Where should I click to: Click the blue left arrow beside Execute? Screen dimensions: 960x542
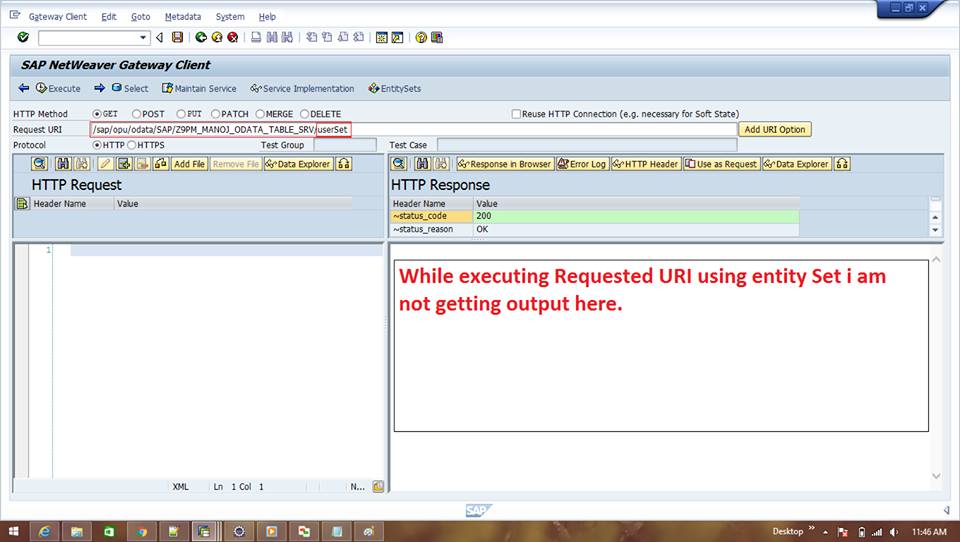point(24,88)
